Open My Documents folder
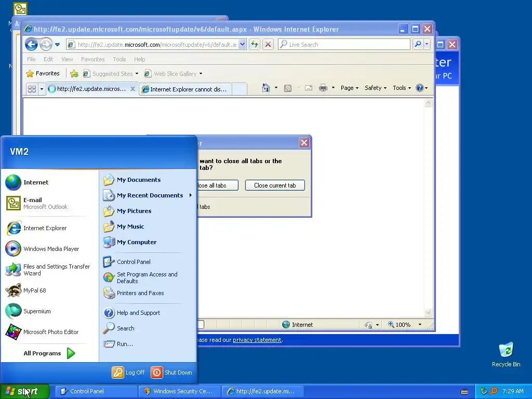Image resolution: width=532 pixels, height=399 pixels. (148, 180)
